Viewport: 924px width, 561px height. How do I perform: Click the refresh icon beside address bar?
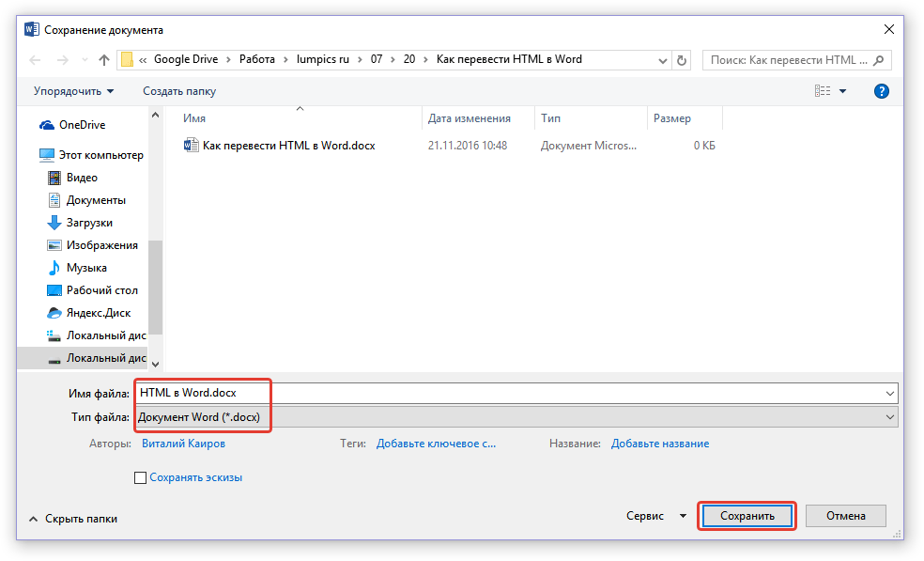point(682,59)
